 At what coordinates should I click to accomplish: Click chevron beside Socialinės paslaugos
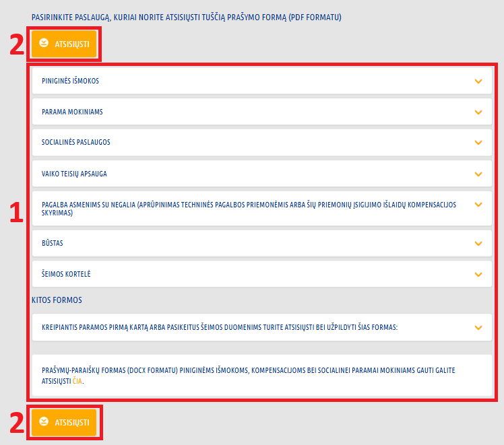click(478, 143)
